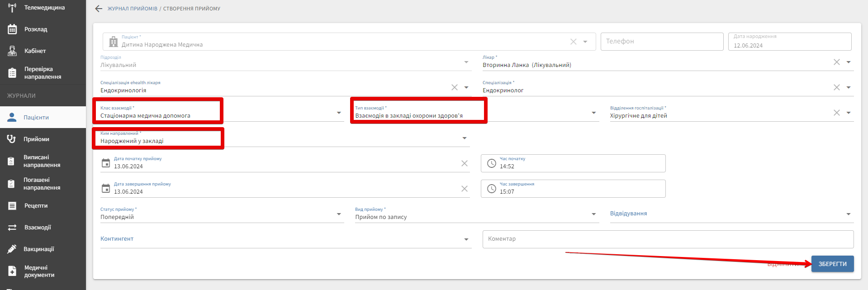
Task: Go to Пацієнти journal
Action: (43, 117)
